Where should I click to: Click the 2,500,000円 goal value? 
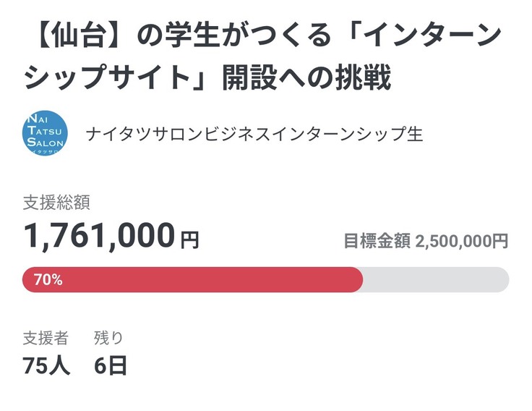(462, 242)
